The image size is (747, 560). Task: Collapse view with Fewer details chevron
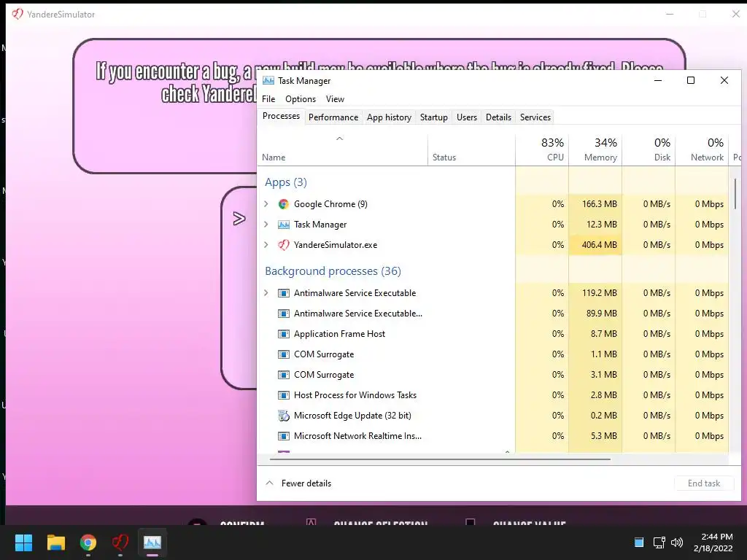coord(270,483)
